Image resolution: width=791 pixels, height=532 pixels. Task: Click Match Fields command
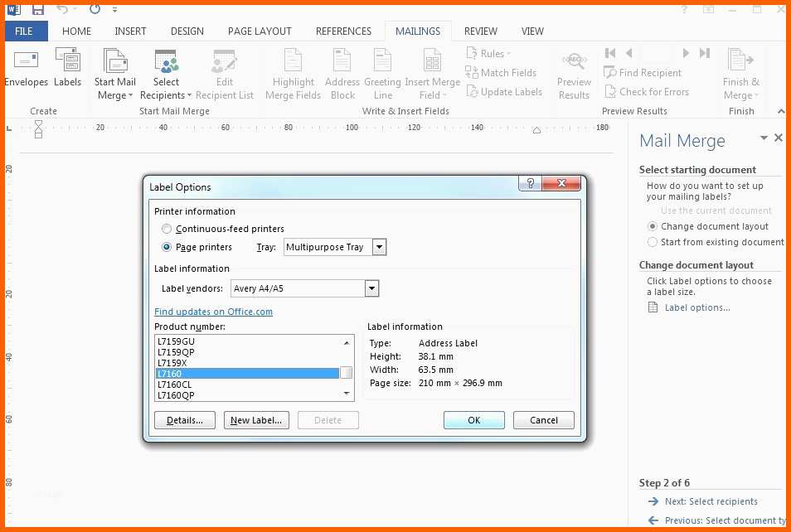[x=501, y=73]
